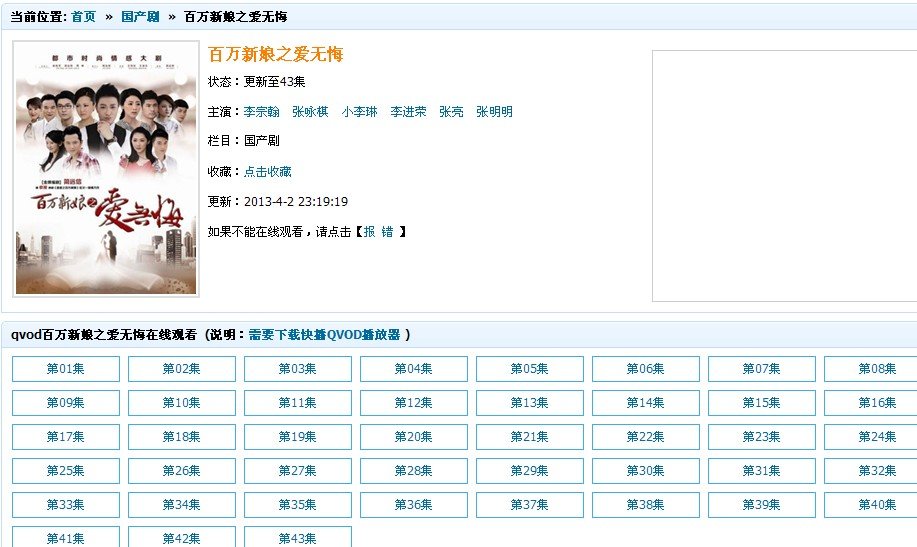Click actor link 张亮
Image resolution: width=917 pixels, height=547 pixels.
pyautogui.click(x=451, y=112)
